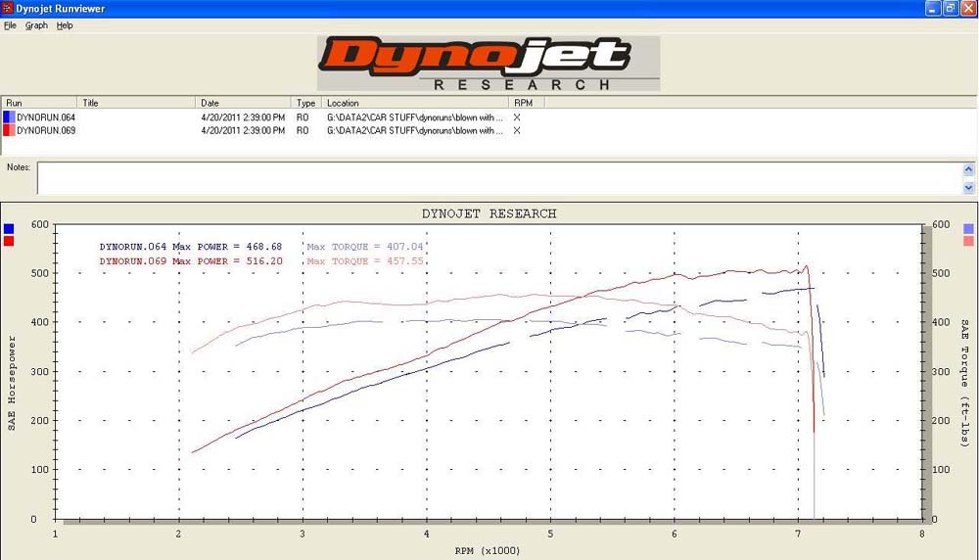The width and height of the screenshot is (979, 560).
Task: Click the red color icon beside DYNORUN.069
Action: [x=9, y=130]
